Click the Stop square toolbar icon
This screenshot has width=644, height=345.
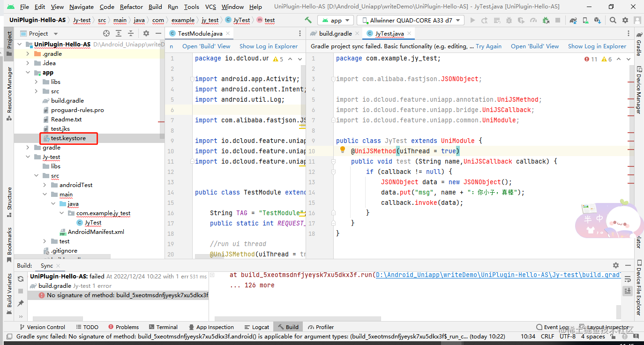click(x=557, y=20)
